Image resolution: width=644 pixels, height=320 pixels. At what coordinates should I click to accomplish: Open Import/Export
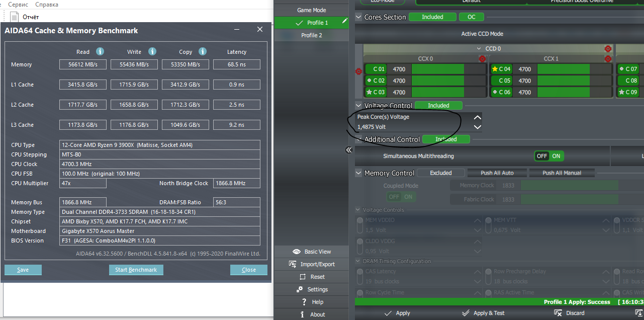311,264
